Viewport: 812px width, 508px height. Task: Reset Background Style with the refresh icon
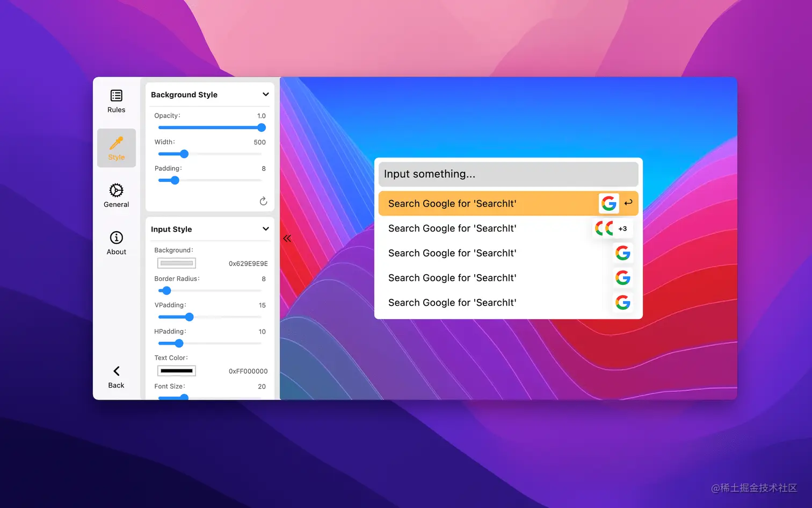click(x=263, y=201)
